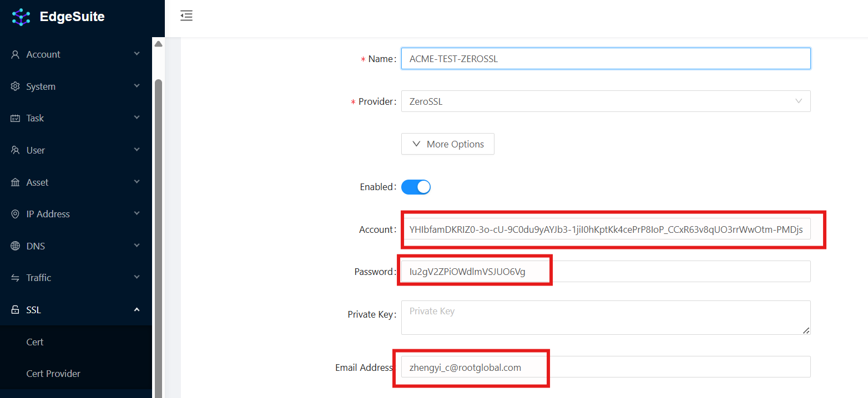Disable the Enabled toggle switch
The image size is (868, 398).
point(416,187)
